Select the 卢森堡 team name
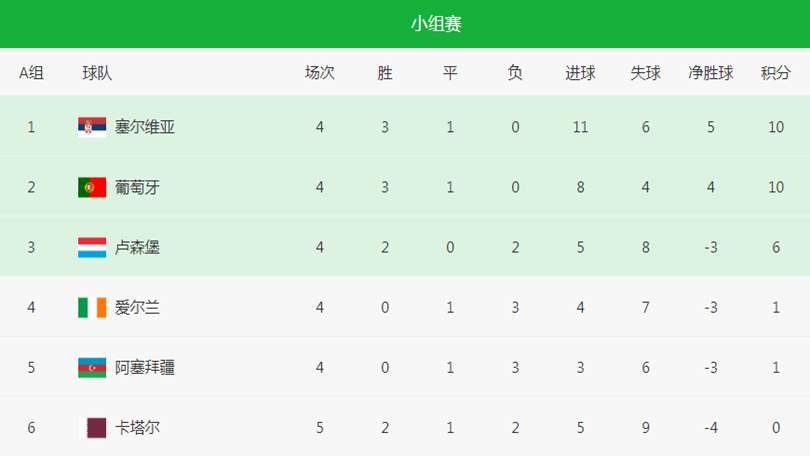810x456 pixels. point(137,247)
